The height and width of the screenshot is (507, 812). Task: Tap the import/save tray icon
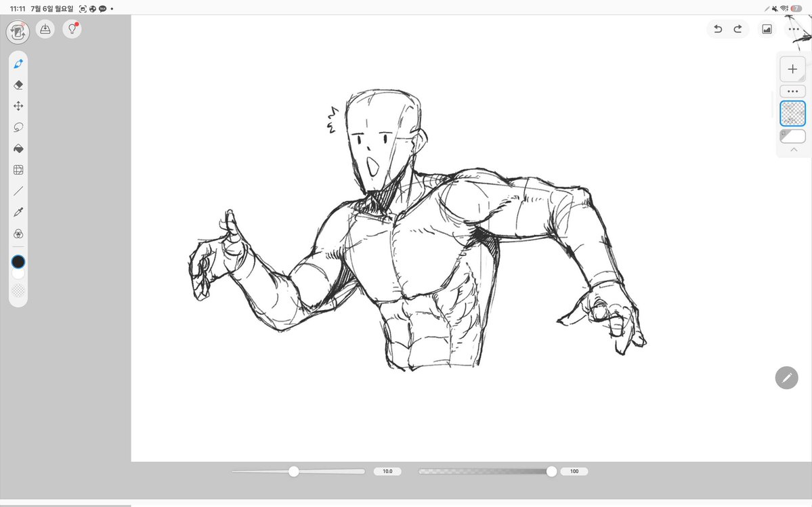[x=45, y=29]
